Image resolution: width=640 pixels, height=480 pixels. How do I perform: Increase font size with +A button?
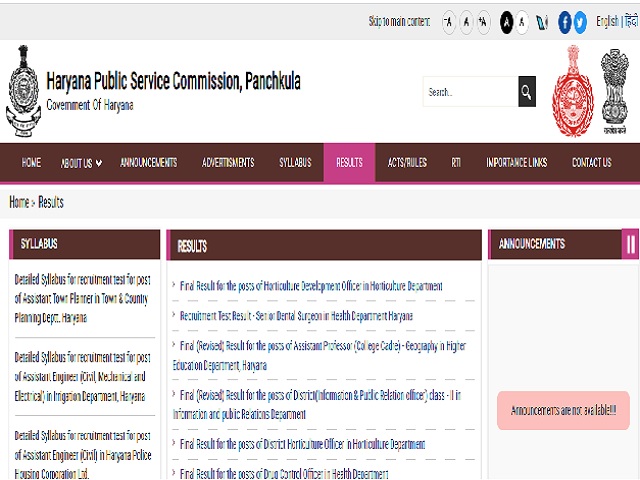click(483, 21)
